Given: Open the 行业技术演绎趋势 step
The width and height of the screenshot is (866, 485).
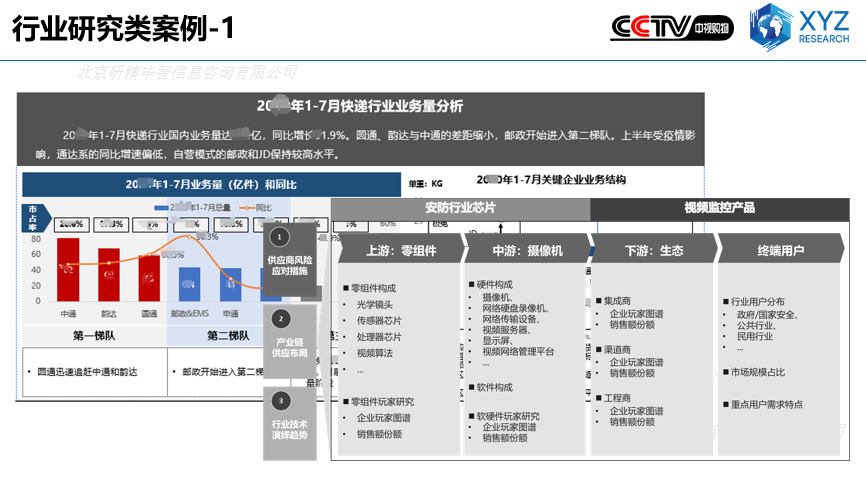Looking at the screenshot, I should (x=289, y=429).
